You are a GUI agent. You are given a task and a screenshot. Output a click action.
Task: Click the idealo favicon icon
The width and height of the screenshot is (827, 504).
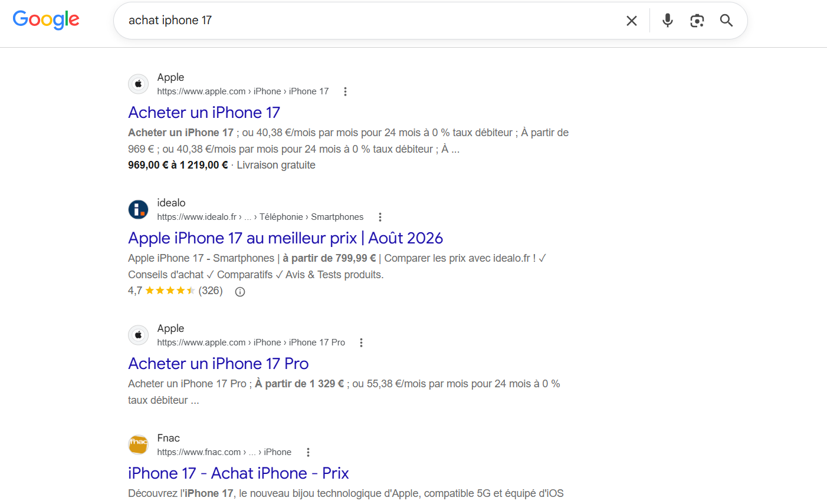tap(139, 209)
